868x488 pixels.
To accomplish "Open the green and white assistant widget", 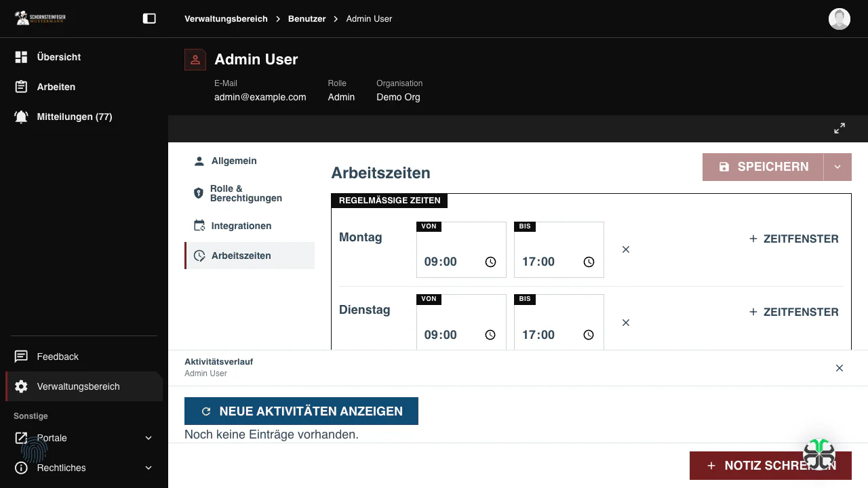I will 819,454.
